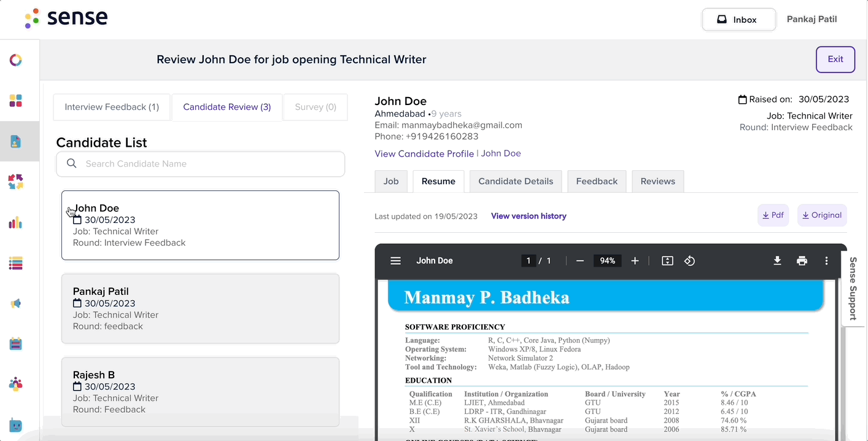868x441 pixels.
Task: Open the megaphone sidebar icon
Action: coord(16,303)
